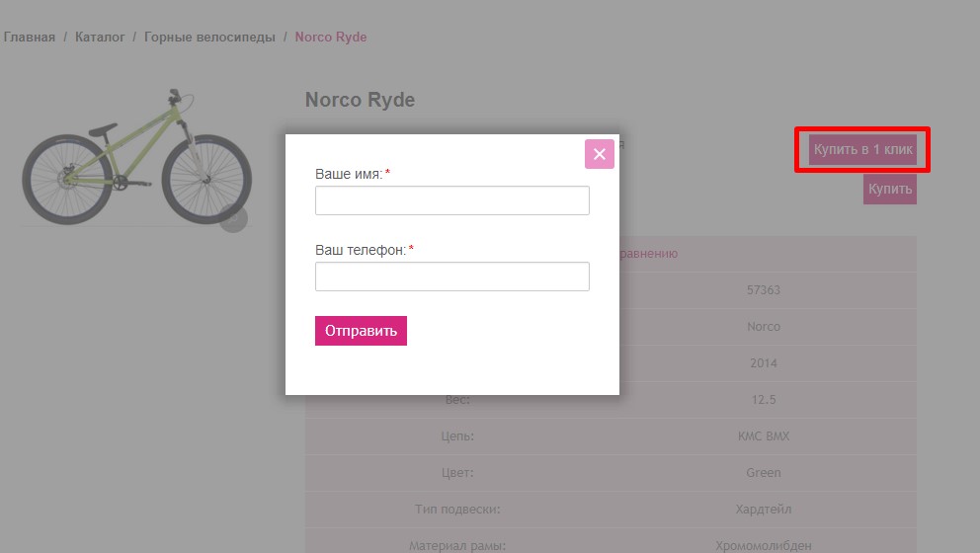Select the 'Материал рамы:' row label
The image size is (980, 553).
click(x=457, y=545)
